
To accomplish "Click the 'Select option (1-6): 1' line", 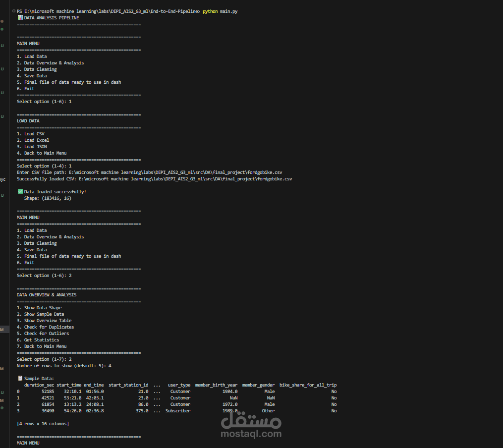I will pyautogui.click(x=44, y=102).
